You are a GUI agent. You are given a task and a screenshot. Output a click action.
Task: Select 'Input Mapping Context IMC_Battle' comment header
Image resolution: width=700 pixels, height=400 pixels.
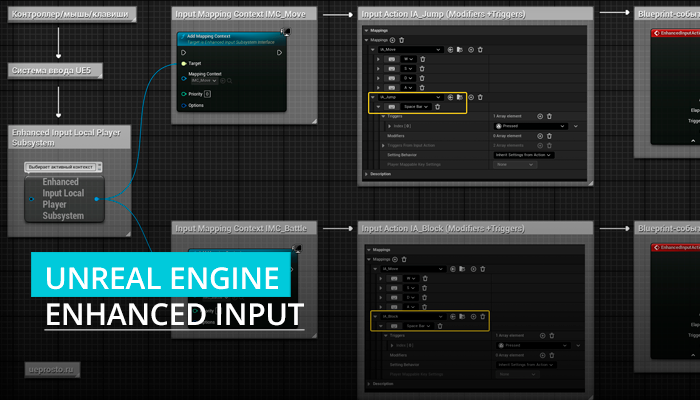(244, 228)
